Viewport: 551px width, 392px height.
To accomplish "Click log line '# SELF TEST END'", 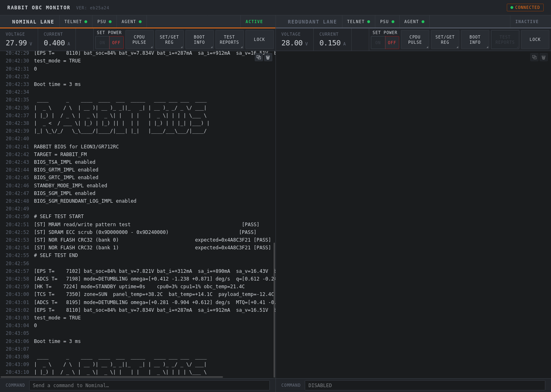I will [56, 255].
